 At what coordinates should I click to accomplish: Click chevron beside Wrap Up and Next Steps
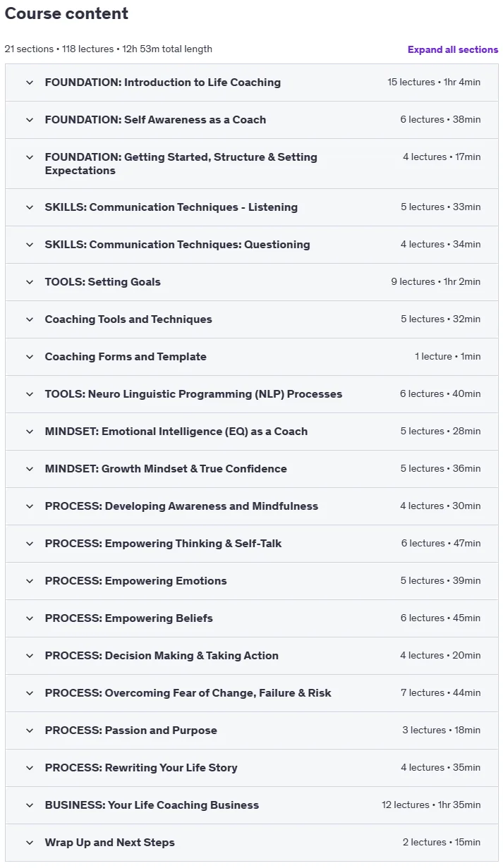[30, 843]
